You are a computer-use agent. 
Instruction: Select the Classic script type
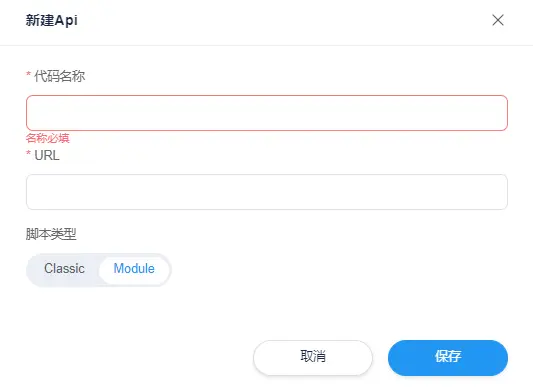(x=64, y=269)
